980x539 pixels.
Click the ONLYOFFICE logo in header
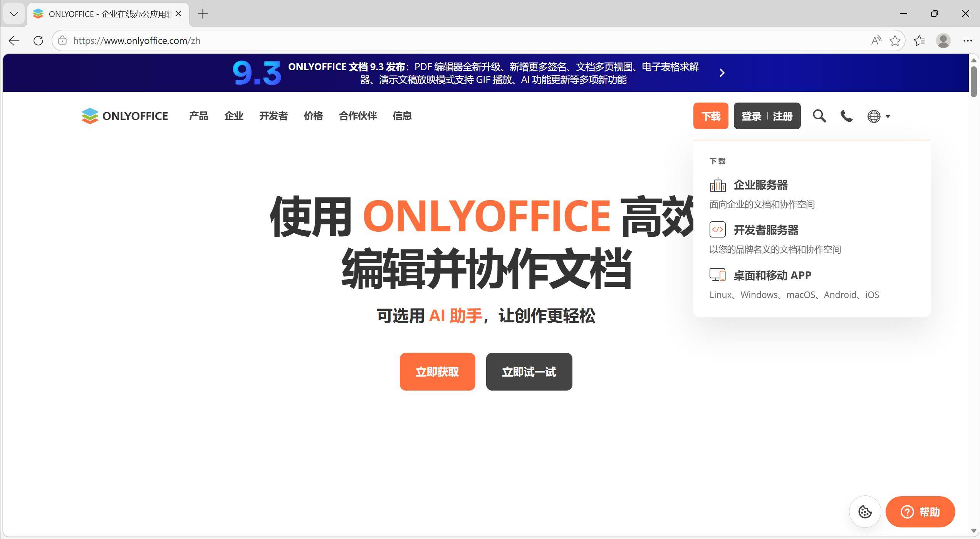tap(124, 116)
